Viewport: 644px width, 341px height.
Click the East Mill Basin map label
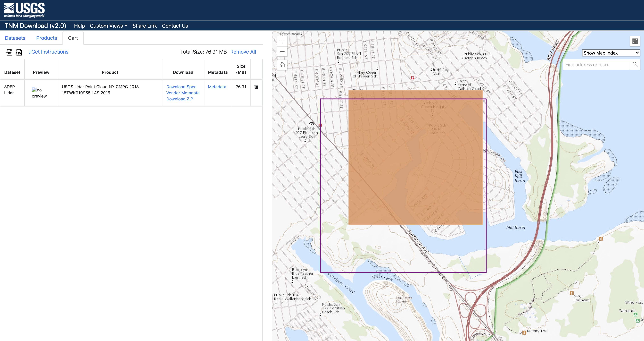point(520,176)
